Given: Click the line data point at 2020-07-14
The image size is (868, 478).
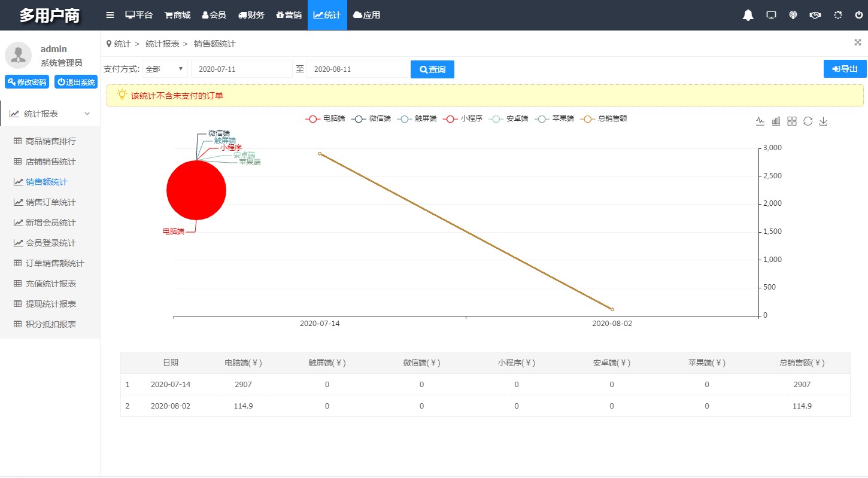Looking at the screenshot, I should tap(320, 154).
